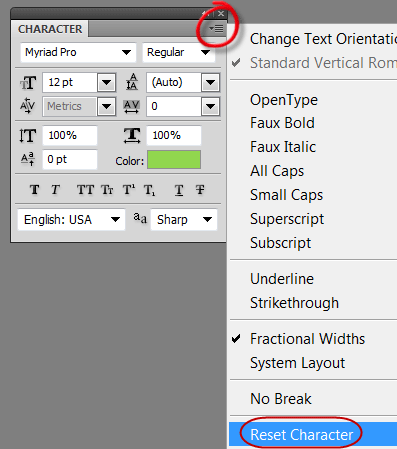Open the Regular font style dropdown
The height and width of the screenshot is (449, 397).
point(179,52)
